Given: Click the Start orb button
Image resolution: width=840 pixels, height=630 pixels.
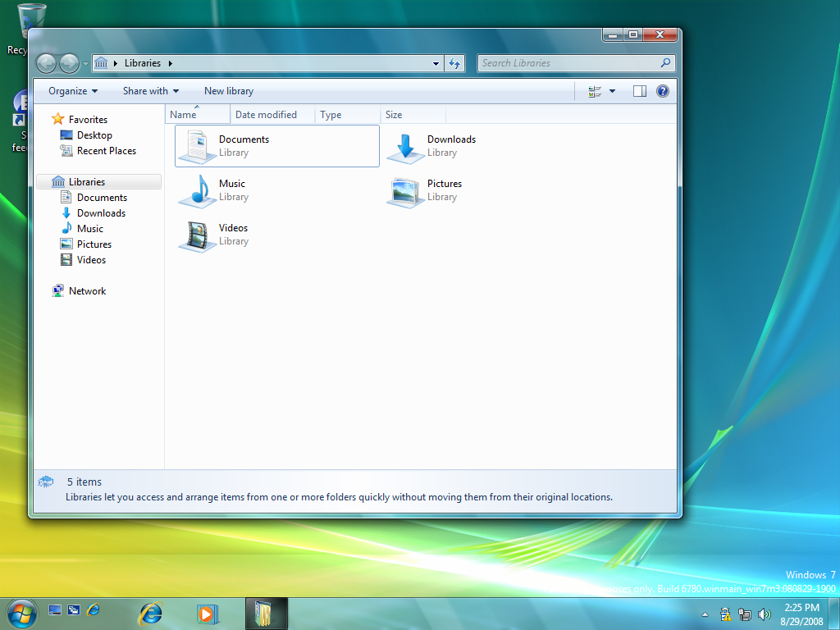Looking at the screenshot, I should [21, 612].
